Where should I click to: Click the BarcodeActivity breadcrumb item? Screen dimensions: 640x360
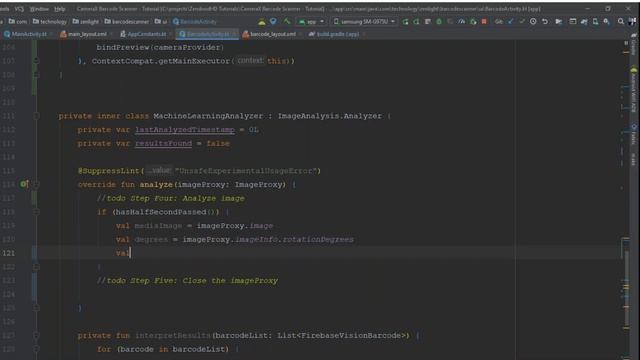pos(195,22)
